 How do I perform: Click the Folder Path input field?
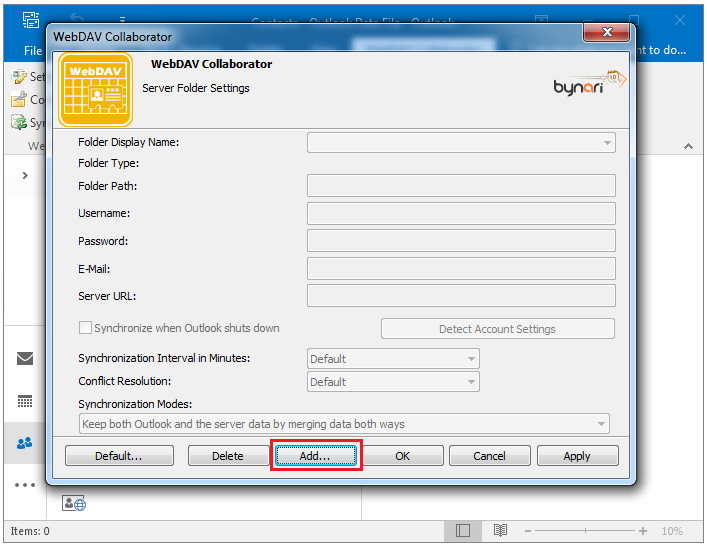click(x=461, y=186)
